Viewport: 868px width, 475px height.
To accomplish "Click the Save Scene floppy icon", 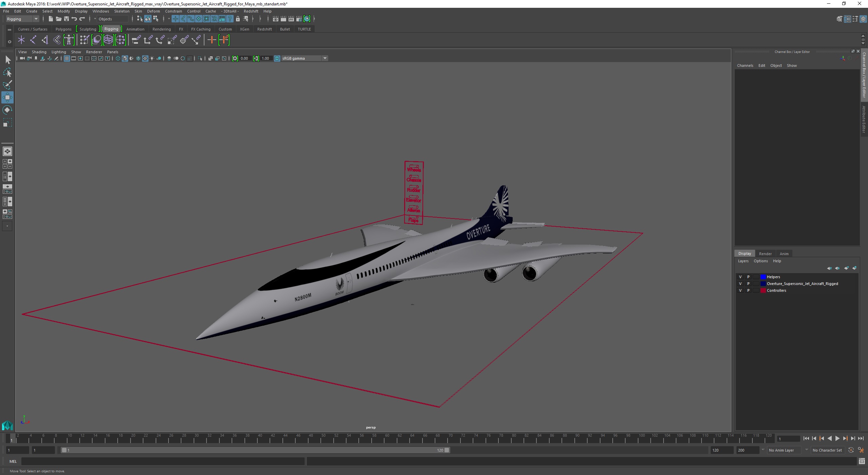I will (x=66, y=19).
